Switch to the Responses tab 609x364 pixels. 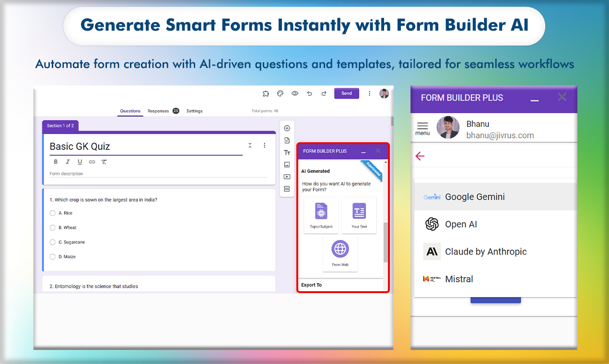tap(163, 111)
